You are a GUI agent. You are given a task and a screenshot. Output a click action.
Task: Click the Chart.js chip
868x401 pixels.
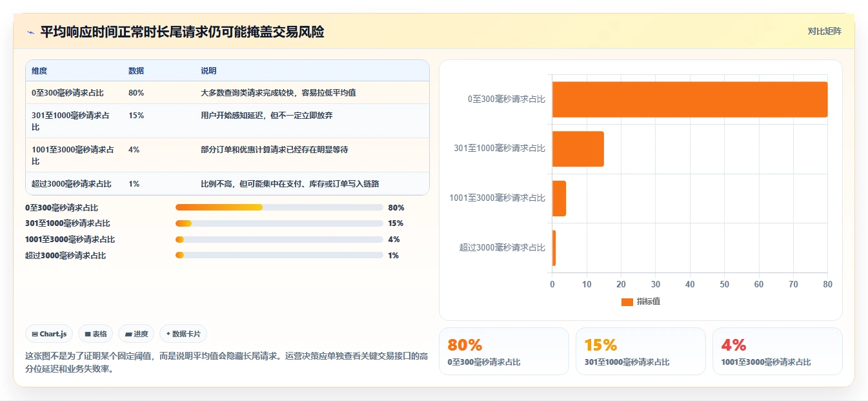tap(50, 334)
